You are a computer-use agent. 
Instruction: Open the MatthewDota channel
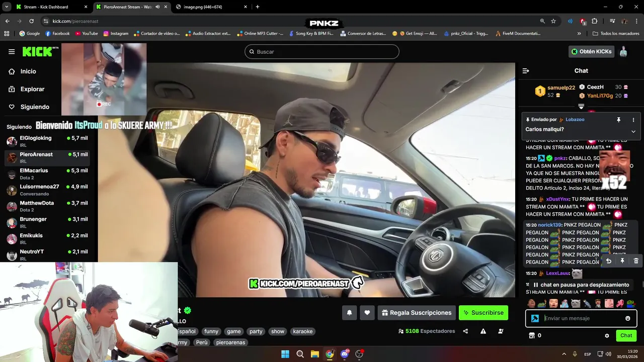(x=47, y=206)
